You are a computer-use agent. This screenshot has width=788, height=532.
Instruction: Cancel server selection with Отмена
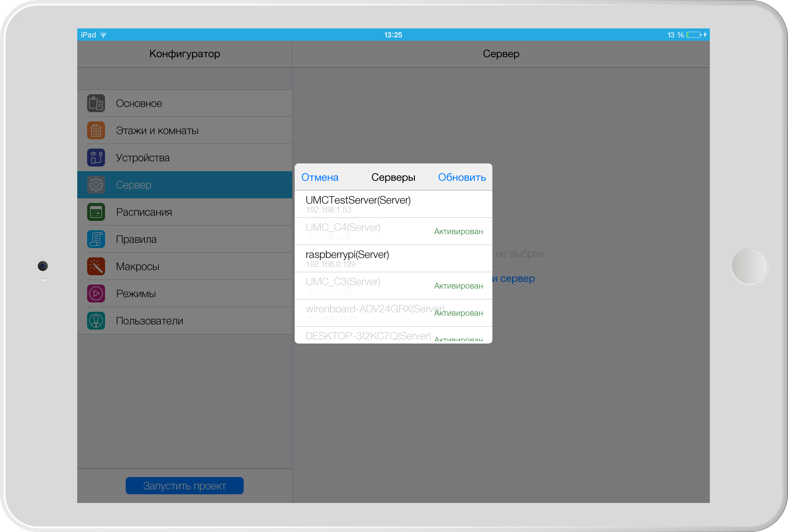[320, 177]
